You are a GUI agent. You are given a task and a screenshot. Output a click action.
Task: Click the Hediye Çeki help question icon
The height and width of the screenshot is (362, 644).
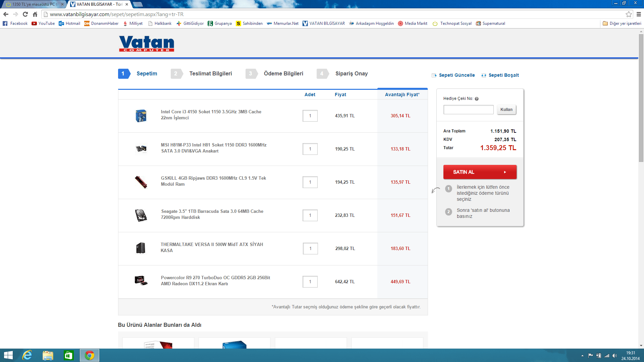(x=477, y=99)
